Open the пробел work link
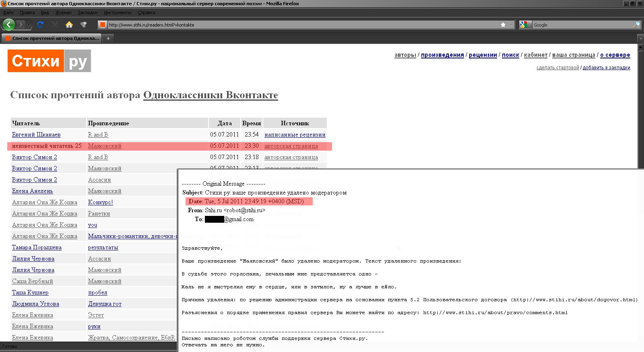Screen dimensions: 644x352 click(x=98, y=292)
